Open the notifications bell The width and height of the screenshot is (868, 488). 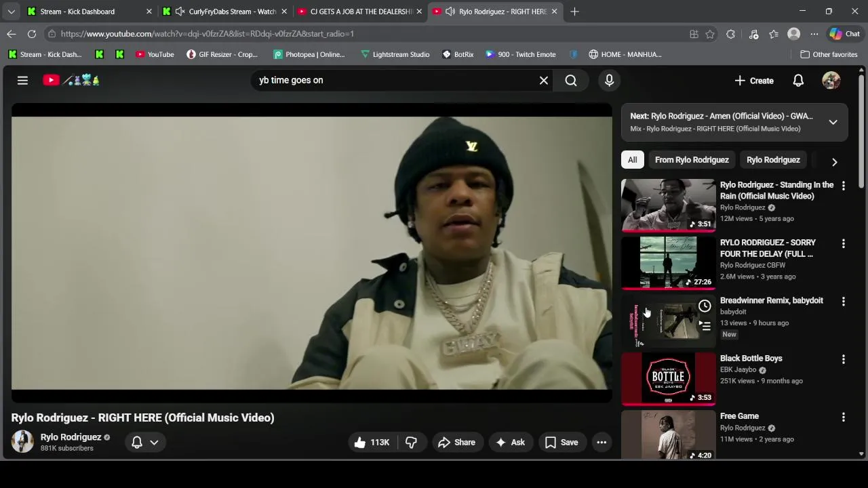point(798,80)
